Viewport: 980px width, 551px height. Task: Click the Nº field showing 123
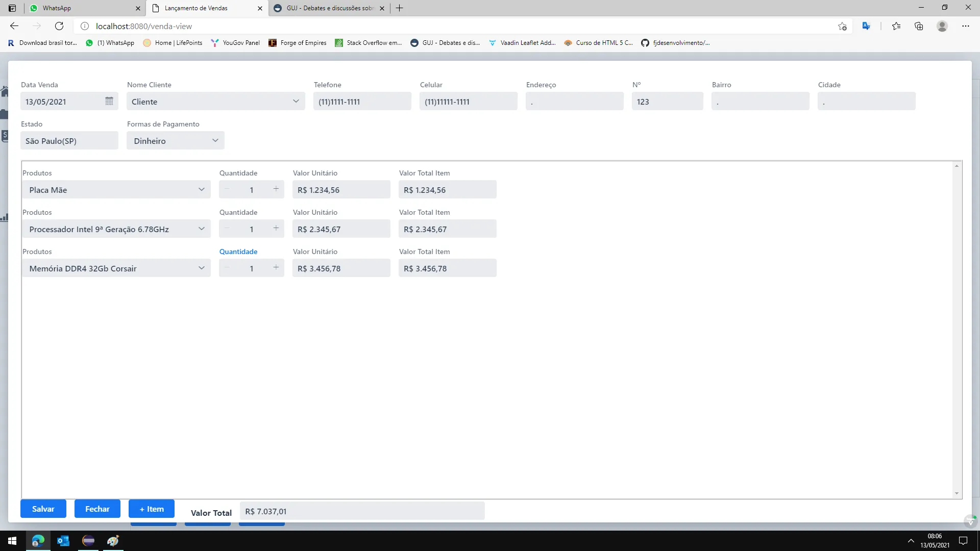coord(668,101)
